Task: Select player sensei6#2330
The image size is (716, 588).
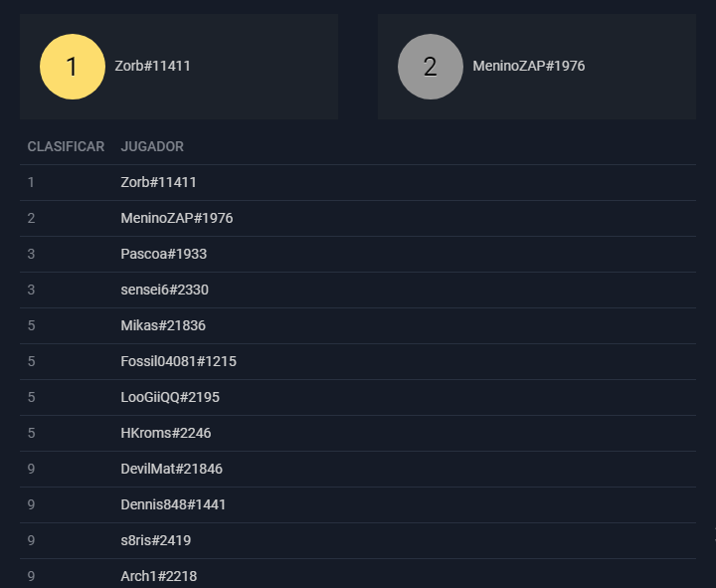Action: pos(164,290)
